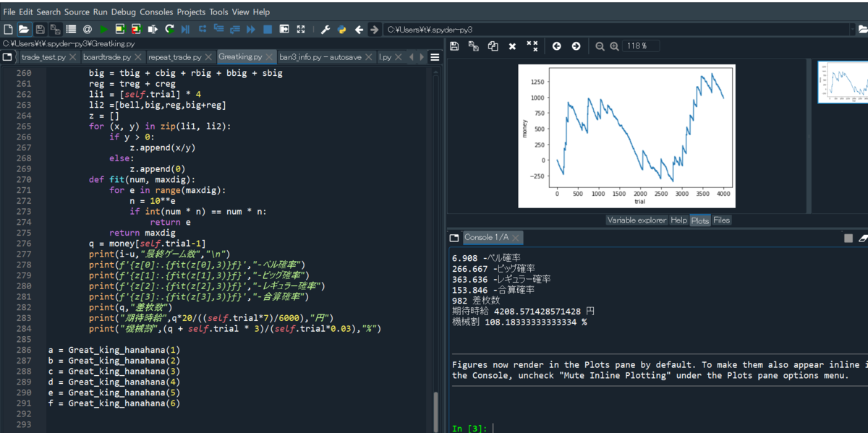Viewport: 868px width, 433px height.
Task: Toggle maximize current pane in toolbar
Action: click(x=284, y=30)
